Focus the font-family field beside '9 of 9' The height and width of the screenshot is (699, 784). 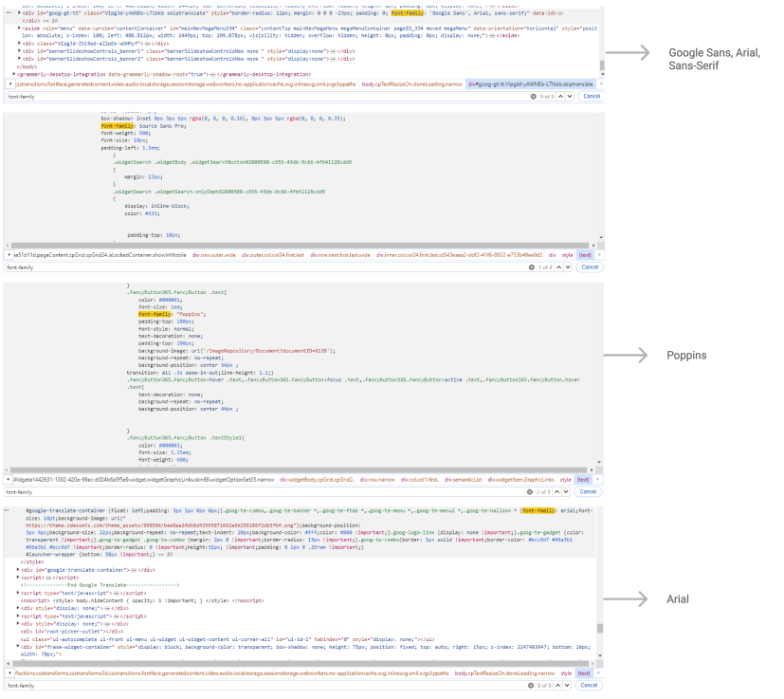pos(267,97)
